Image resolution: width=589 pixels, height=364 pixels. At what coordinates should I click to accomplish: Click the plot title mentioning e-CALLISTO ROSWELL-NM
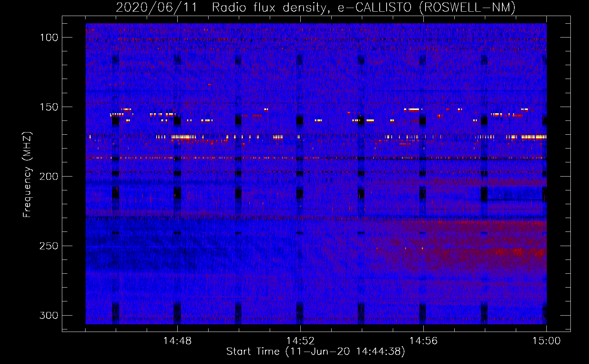coord(316,7)
